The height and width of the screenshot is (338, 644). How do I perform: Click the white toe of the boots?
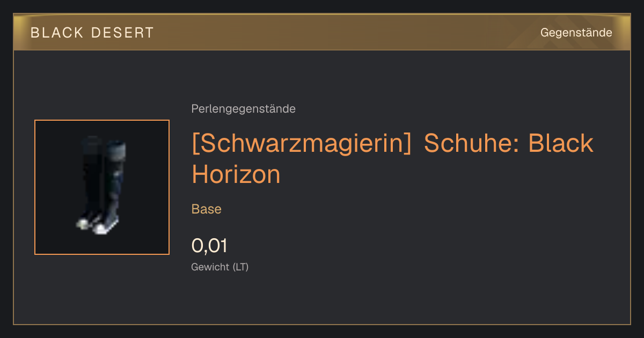pyautogui.click(x=102, y=228)
